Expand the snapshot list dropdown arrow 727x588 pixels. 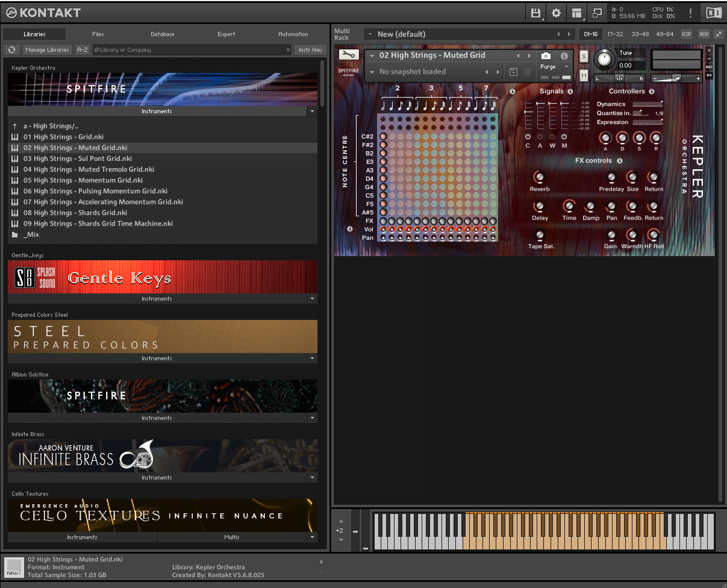[372, 72]
